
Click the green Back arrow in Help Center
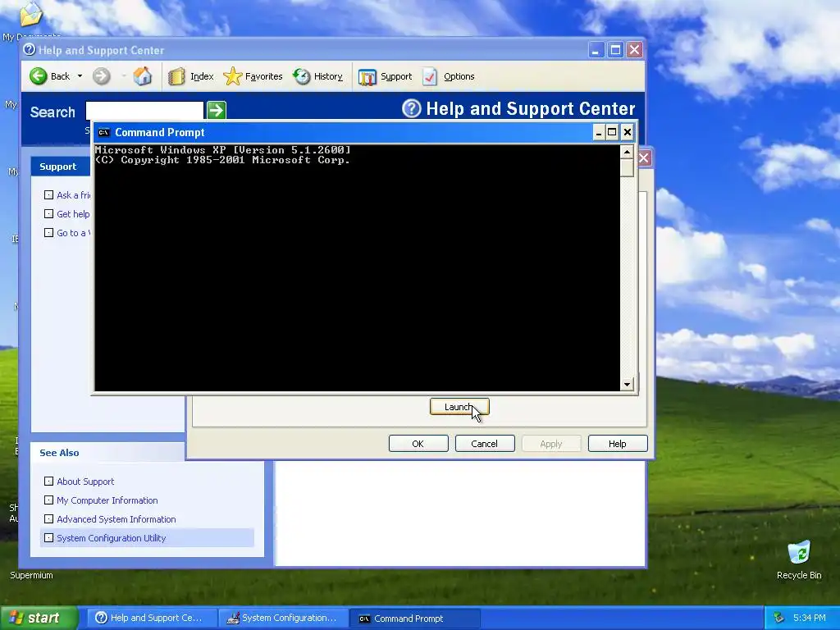coord(38,76)
